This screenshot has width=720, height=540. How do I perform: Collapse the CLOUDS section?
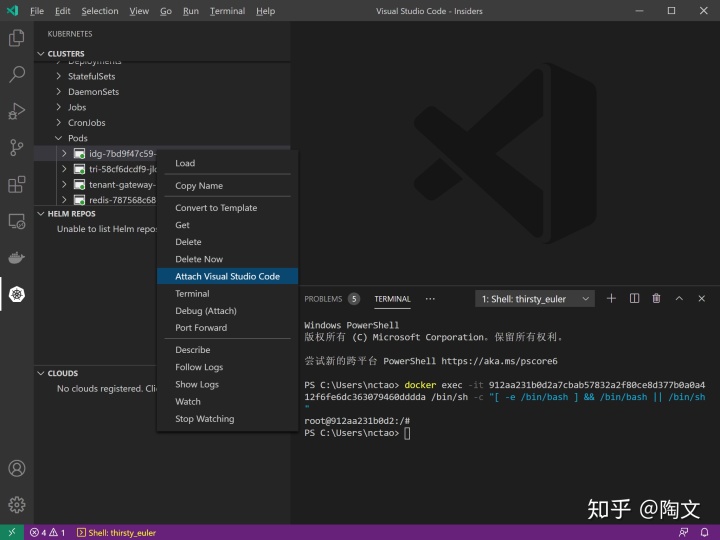pyautogui.click(x=41, y=373)
